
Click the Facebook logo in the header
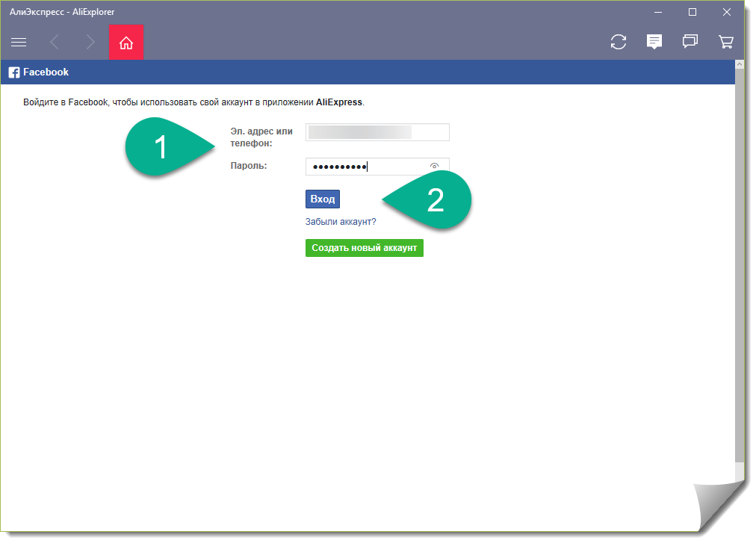click(x=14, y=72)
